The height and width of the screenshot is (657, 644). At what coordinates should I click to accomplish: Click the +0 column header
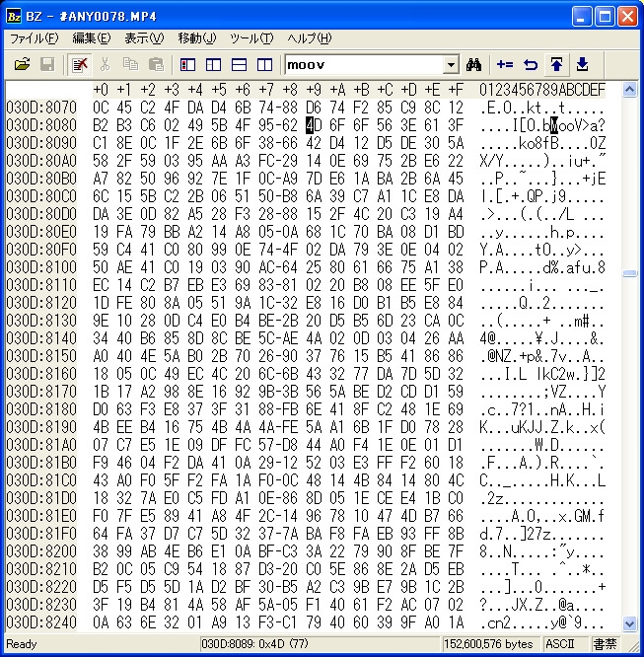click(x=101, y=89)
